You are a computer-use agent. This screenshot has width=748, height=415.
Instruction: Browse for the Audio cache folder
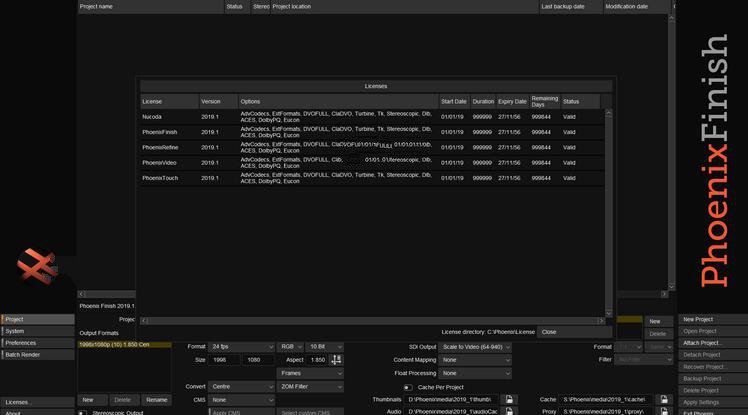[x=509, y=411]
